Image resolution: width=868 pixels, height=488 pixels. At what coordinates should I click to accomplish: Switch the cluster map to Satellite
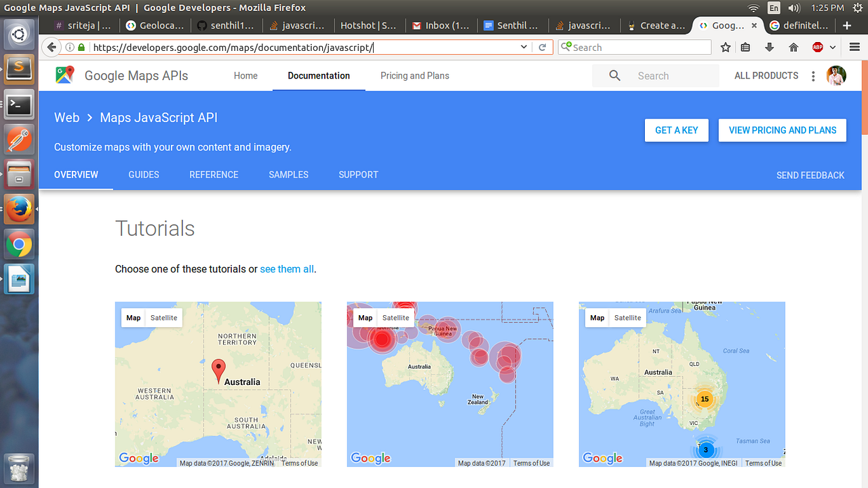[628, 318]
